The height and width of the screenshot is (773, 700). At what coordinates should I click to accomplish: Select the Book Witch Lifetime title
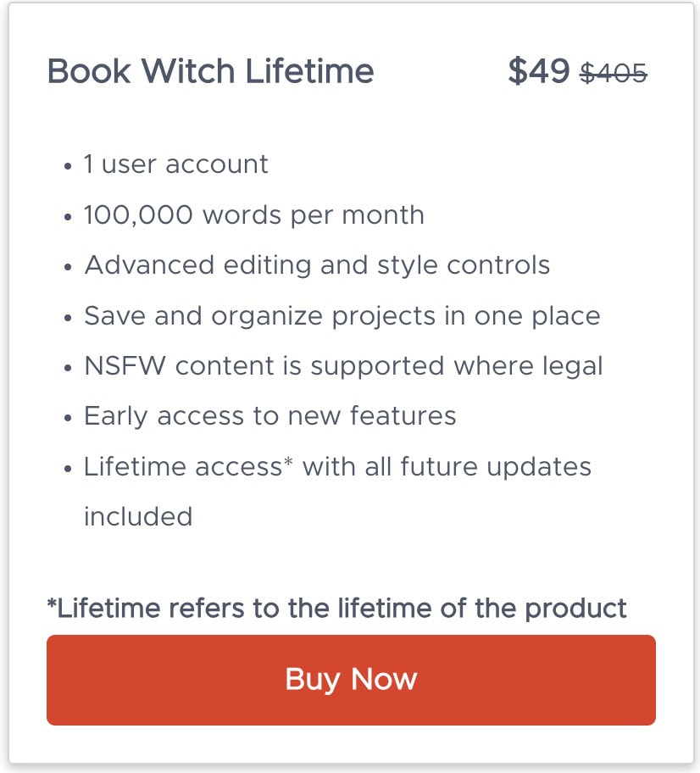click(x=212, y=71)
